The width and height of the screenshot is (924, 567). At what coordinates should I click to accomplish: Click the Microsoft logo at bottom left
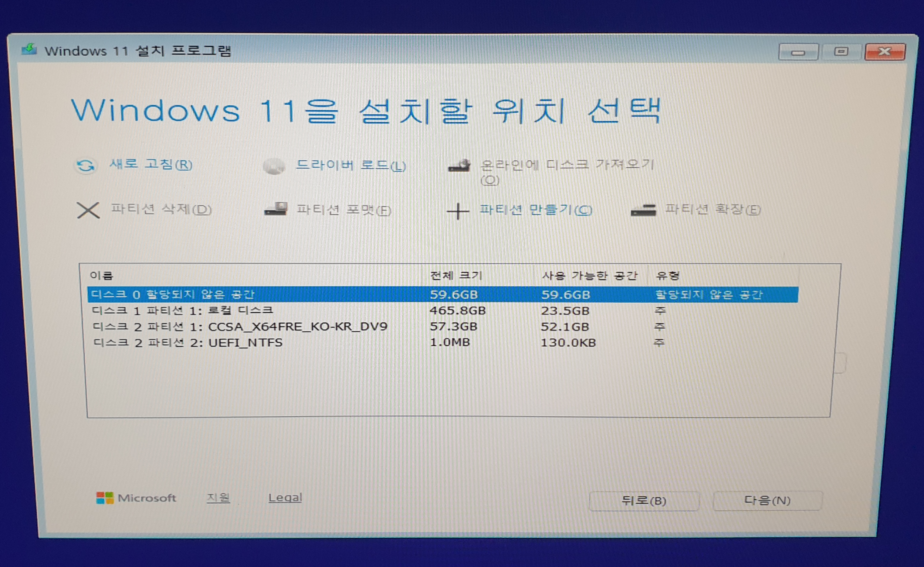pyautogui.click(x=105, y=498)
